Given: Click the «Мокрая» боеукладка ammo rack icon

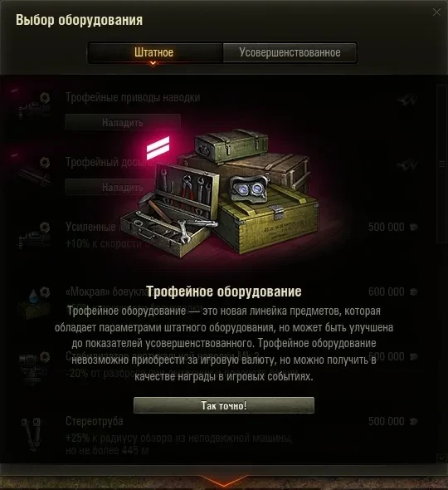Looking at the screenshot, I should coord(33,304).
